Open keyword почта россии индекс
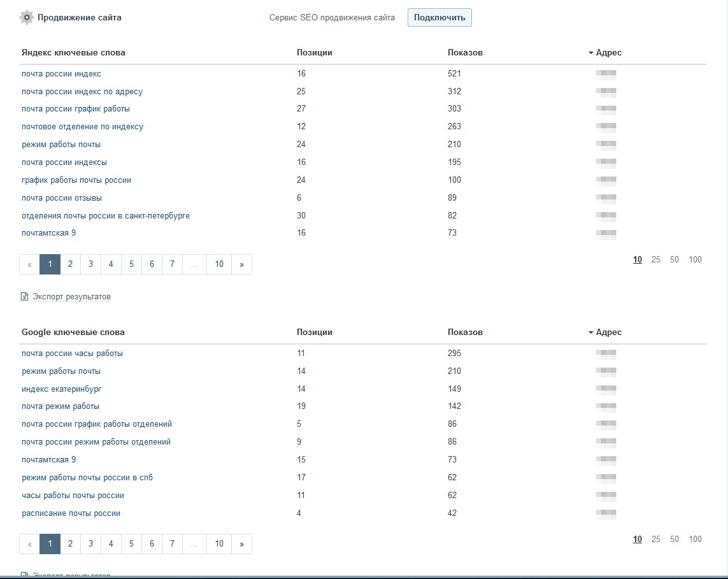The image size is (728, 579). [61, 74]
